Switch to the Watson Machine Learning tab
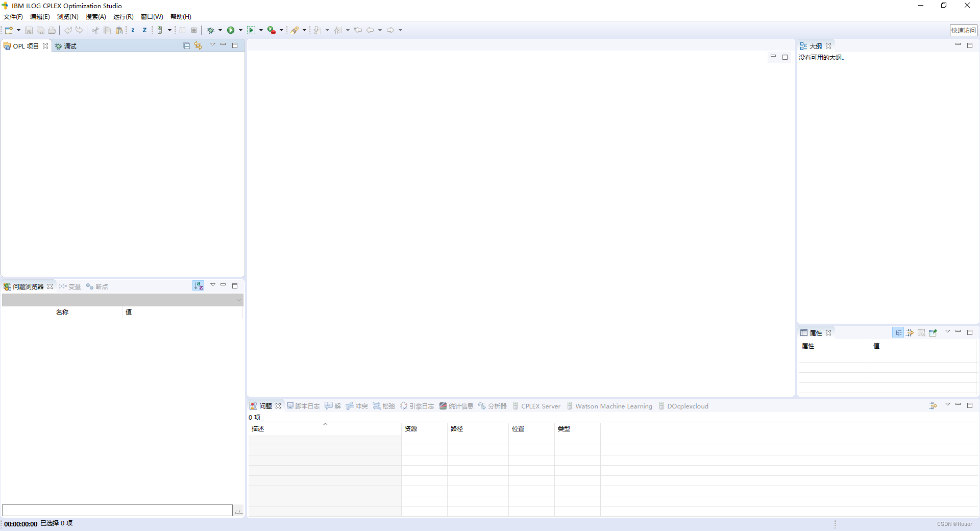 (x=609, y=406)
